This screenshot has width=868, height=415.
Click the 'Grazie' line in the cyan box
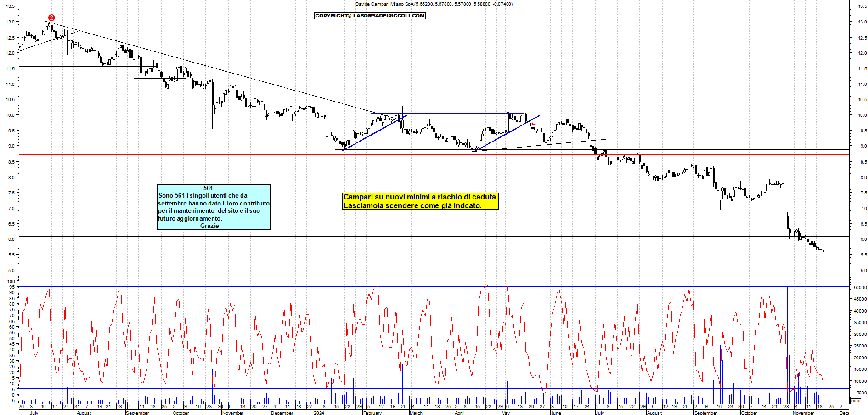coord(209,226)
